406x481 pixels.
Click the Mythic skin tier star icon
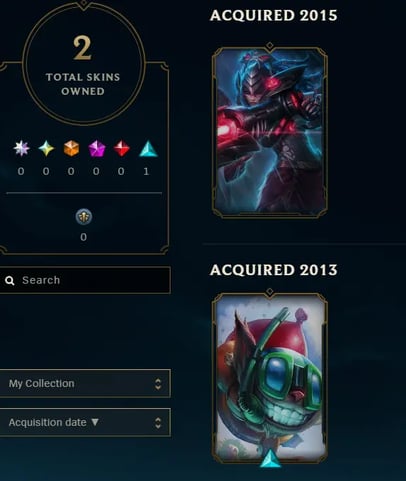46,148
